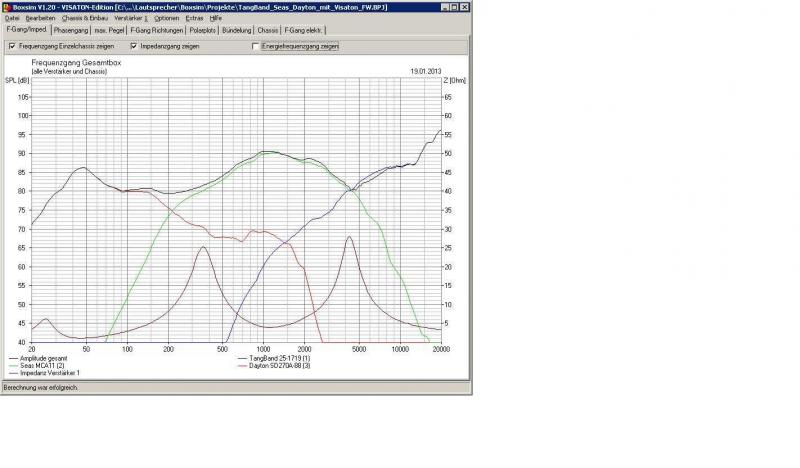
Task: Switch to the Bündelung tab
Action: (x=237, y=31)
